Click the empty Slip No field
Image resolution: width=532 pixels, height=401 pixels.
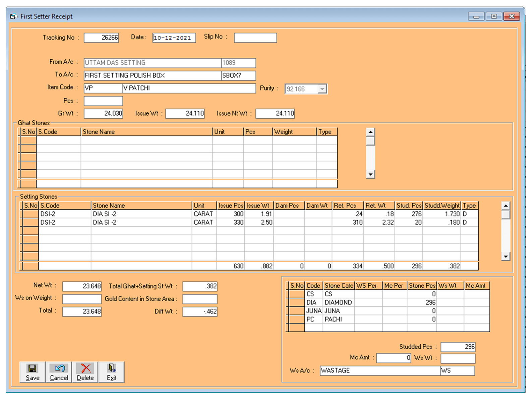pyautogui.click(x=255, y=38)
